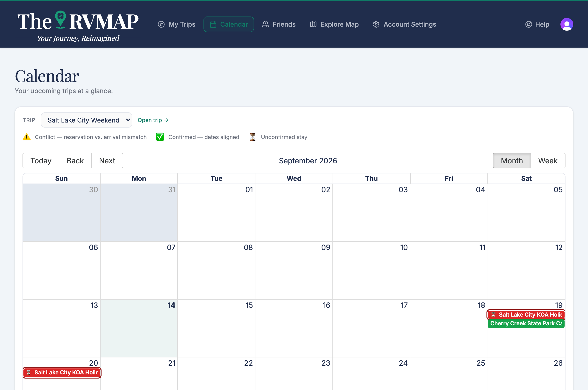Screen dimensions: 588x390
Task: Click the compass icon beside My Trips
Action: click(161, 24)
